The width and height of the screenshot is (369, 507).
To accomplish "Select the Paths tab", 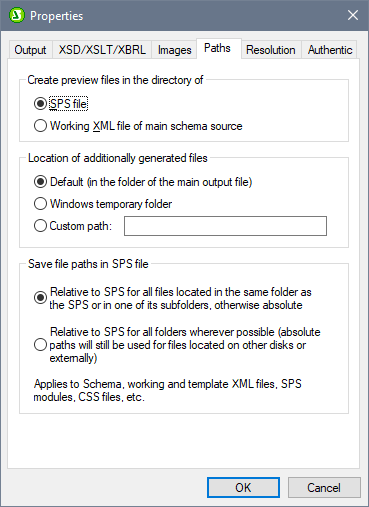I will pos(217,48).
